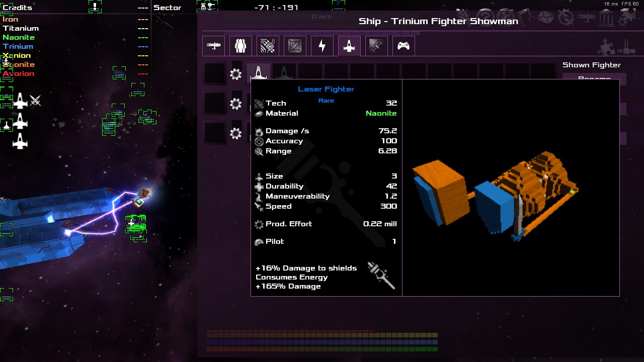Open the torpedoes tab
Image resolution: width=644 pixels, height=362 pixels.
[376, 46]
